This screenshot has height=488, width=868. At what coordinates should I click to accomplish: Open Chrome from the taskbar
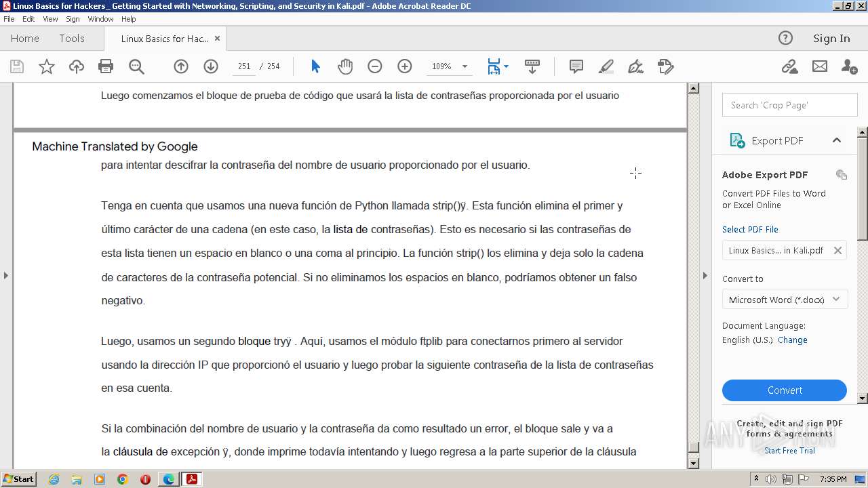[123, 479]
